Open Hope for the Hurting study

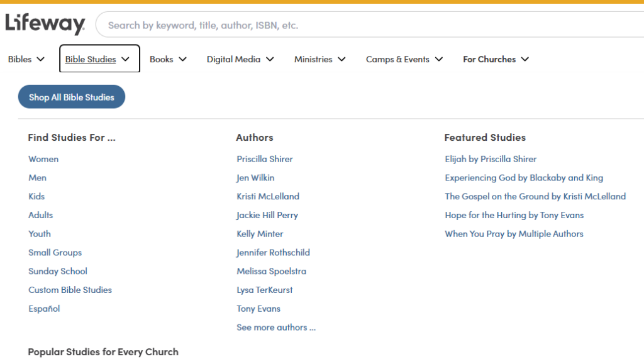tap(514, 216)
